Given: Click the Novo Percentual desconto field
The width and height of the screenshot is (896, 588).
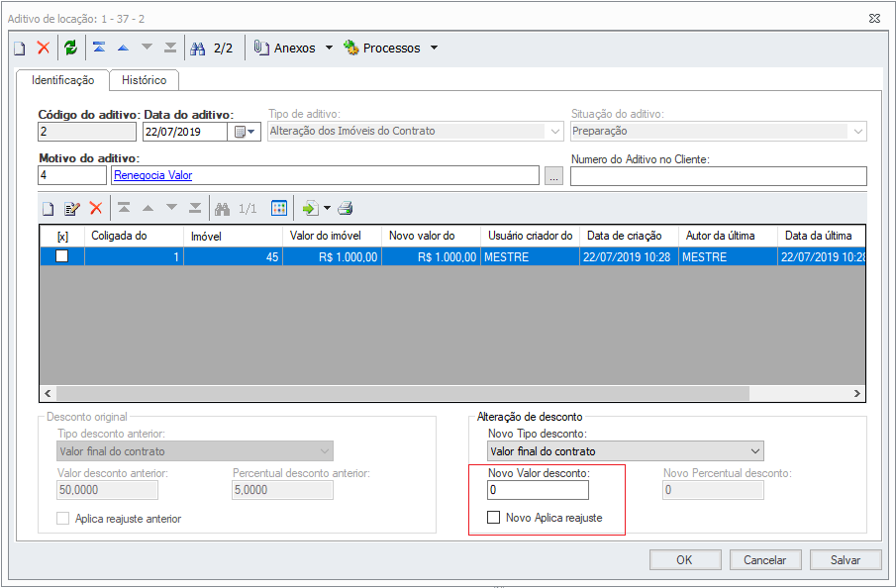Looking at the screenshot, I should pyautogui.click(x=713, y=490).
